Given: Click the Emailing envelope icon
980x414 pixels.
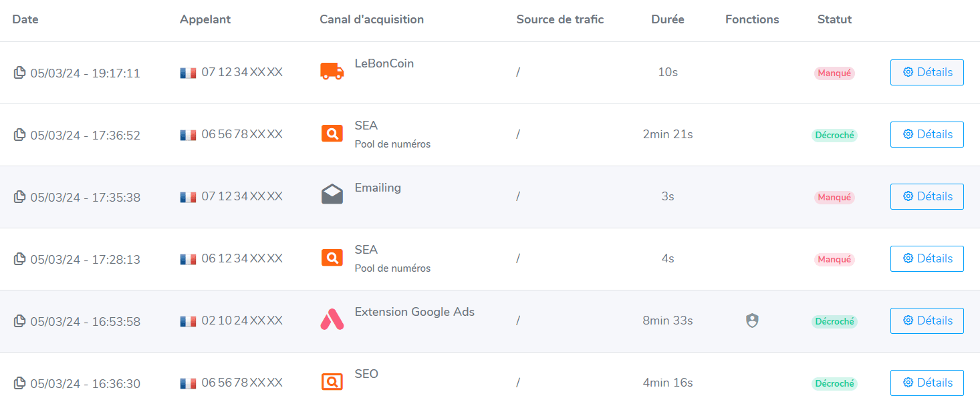Looking at the screenshot, I should coord(332,194).
